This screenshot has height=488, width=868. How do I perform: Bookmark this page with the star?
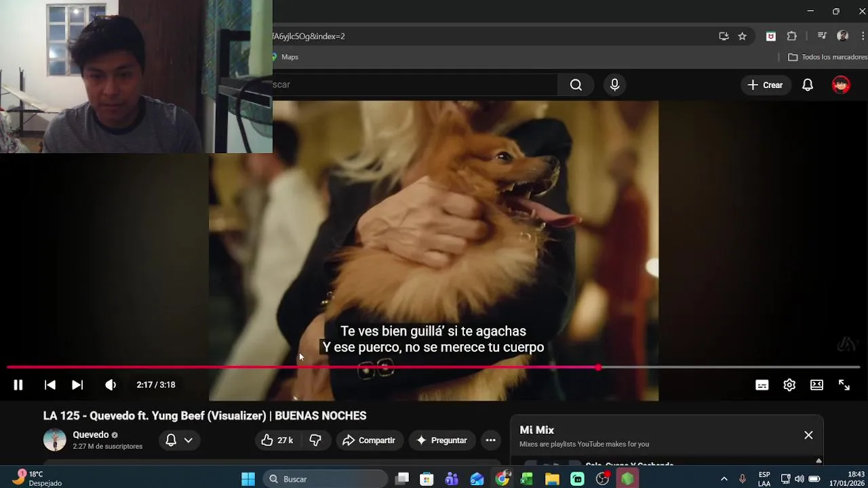click(x=742, y=36)
